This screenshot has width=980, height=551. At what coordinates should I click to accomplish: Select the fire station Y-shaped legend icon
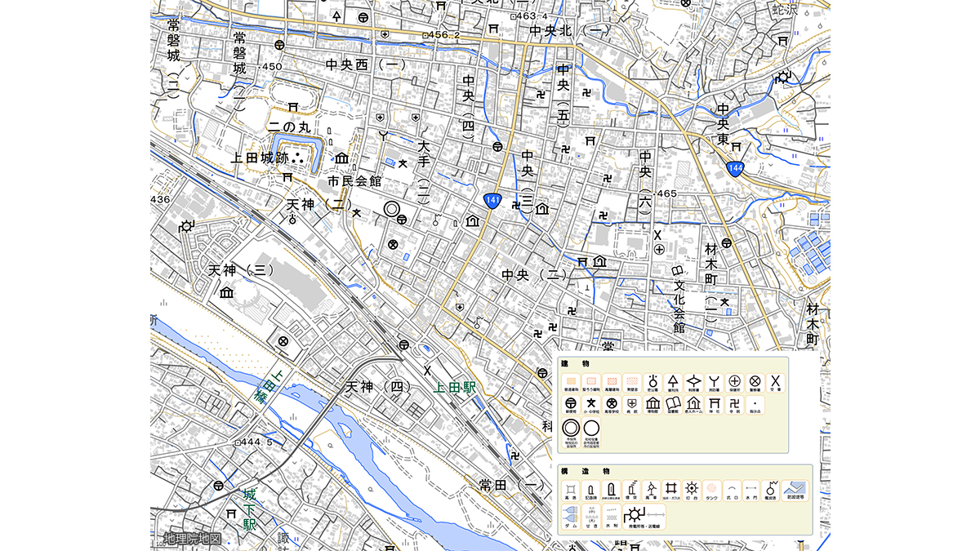(714, 380)
